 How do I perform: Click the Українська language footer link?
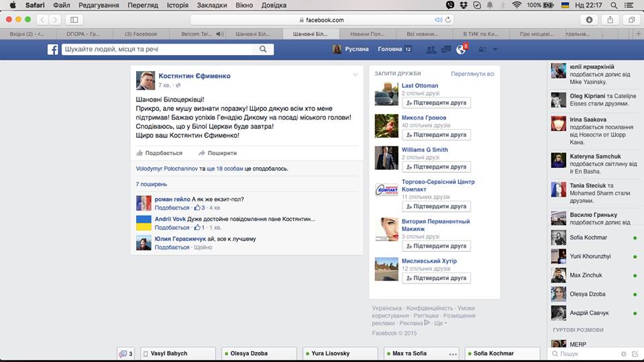387,308
